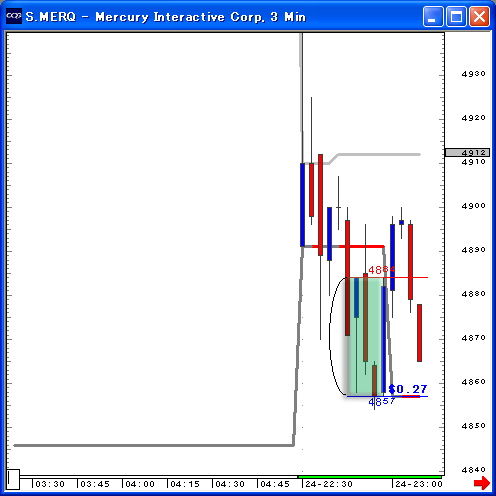Click the $0.27 profit label
Viewport: 496px width, 496px height.
point(408,389)
